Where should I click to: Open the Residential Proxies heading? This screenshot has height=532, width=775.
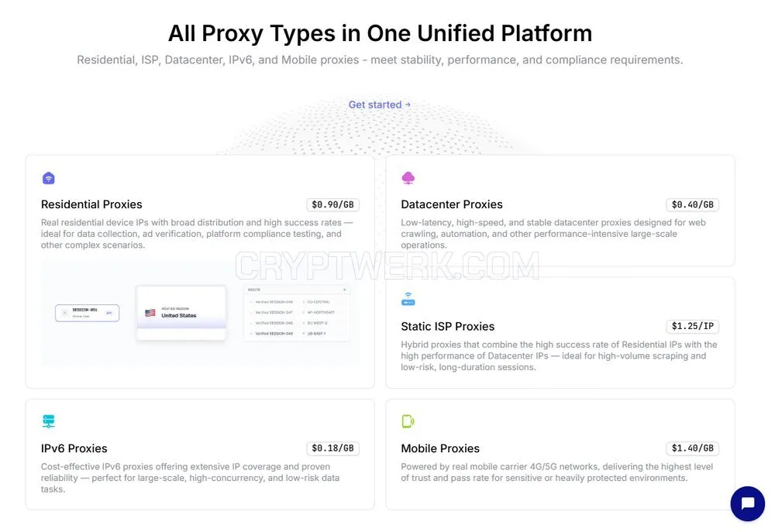[x=91, y=204]
